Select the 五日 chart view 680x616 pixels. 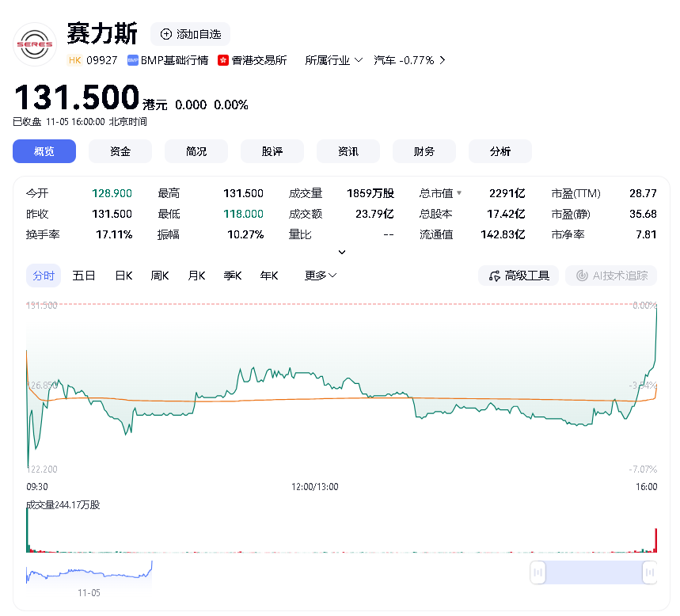point(84,276)
